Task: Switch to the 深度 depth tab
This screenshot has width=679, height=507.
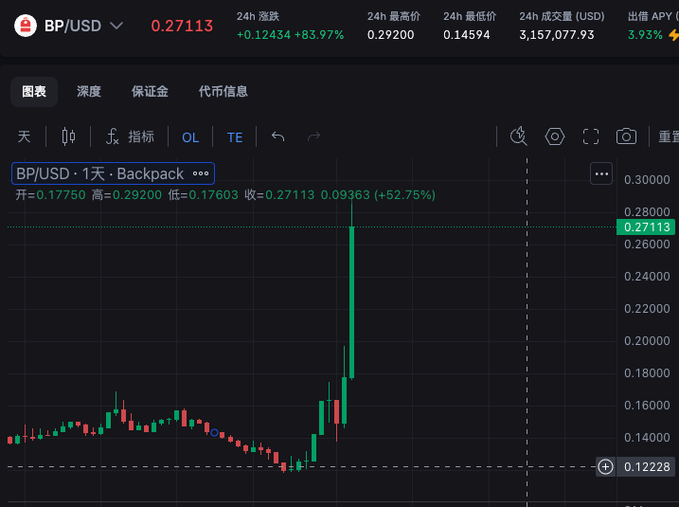Action: click(x=89, y=91)
